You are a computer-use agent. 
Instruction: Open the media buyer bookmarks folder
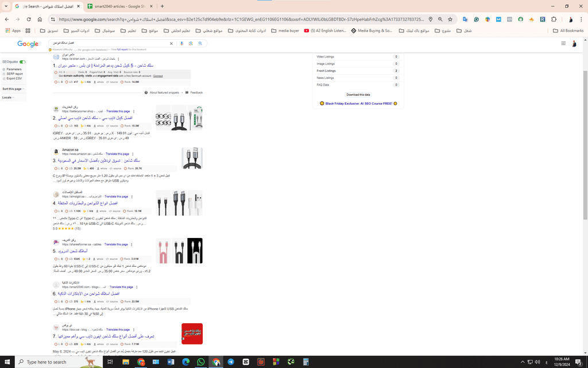click(x=285, y=31)
